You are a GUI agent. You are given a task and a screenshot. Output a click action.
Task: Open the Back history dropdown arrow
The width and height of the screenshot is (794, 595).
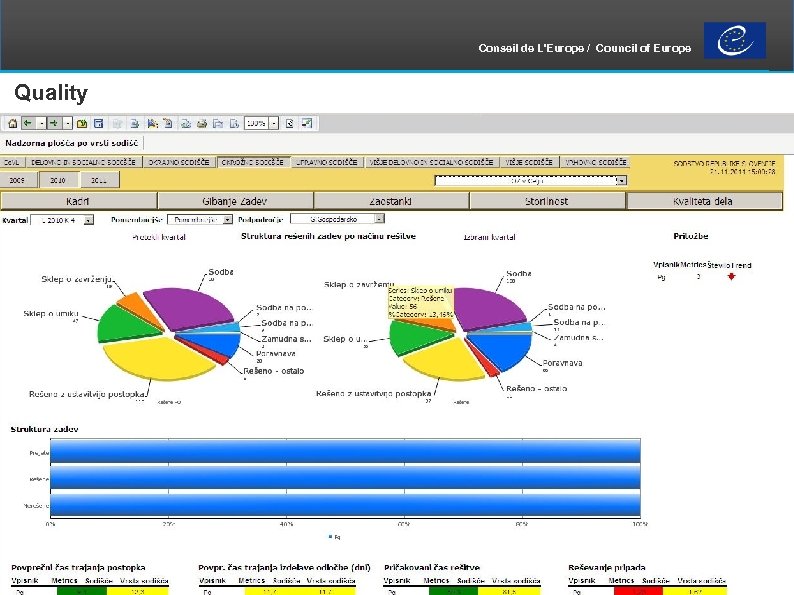(41, 124)
